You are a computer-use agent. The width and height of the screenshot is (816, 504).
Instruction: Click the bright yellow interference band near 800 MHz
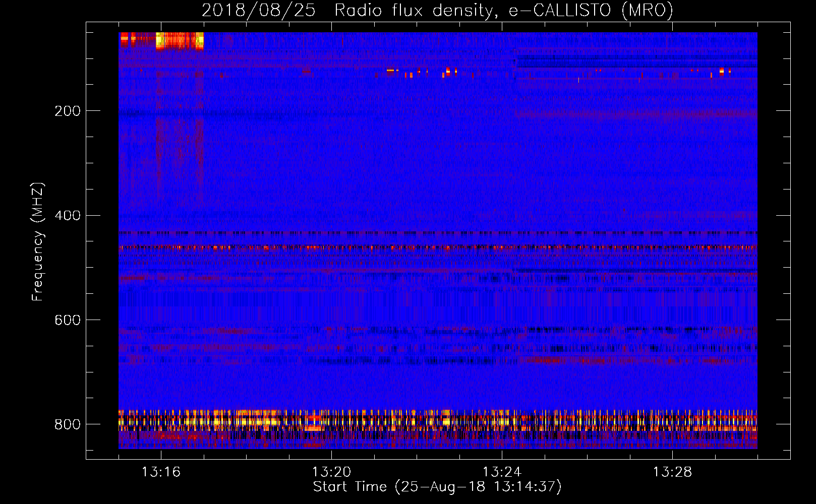point(438,420)
